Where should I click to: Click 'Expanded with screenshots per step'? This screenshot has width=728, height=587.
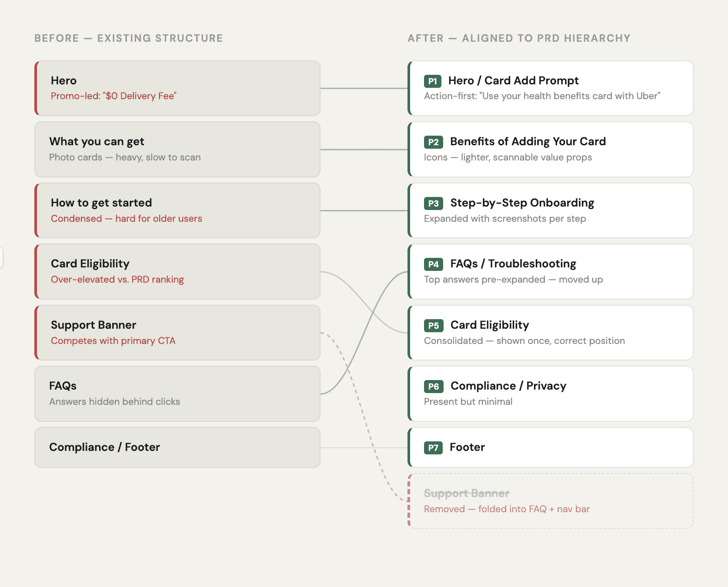point(505,218)
